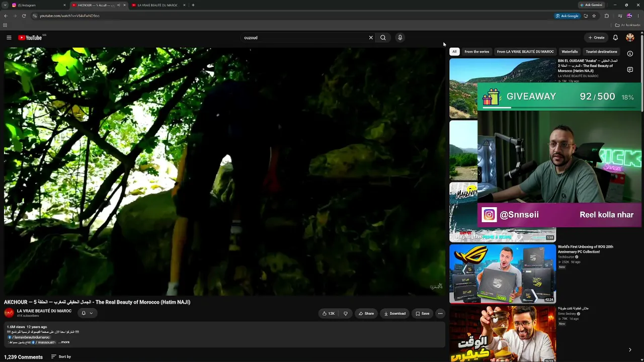This screenshot has height=362, width=644.
Task: Like the video with 12K likes
Action: pyautogui.click(x=329, y=314)
